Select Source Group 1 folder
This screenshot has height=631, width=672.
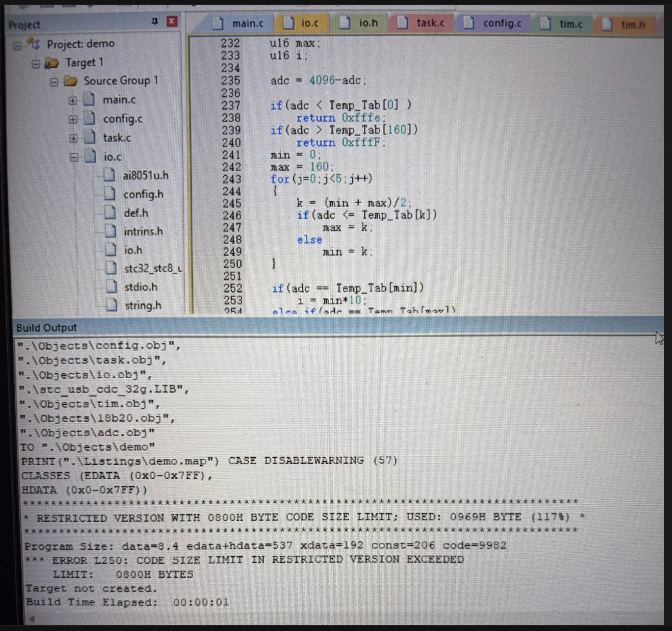coord(121,81)
